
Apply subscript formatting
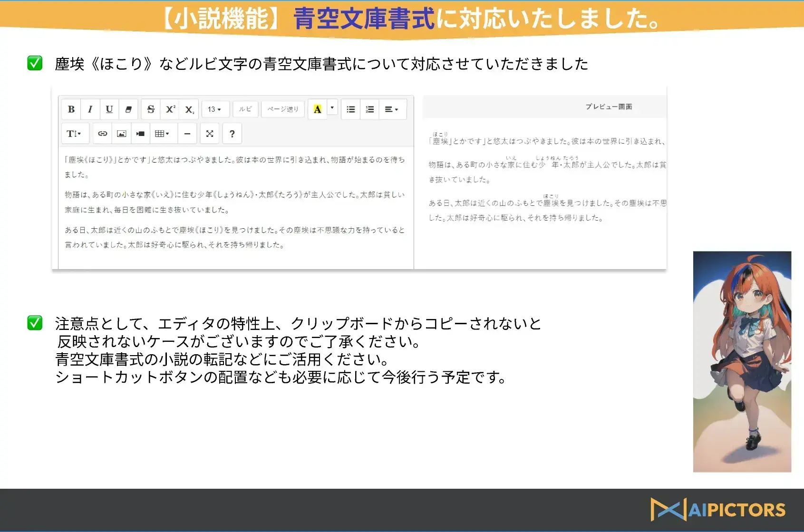[x=189, y=109]
